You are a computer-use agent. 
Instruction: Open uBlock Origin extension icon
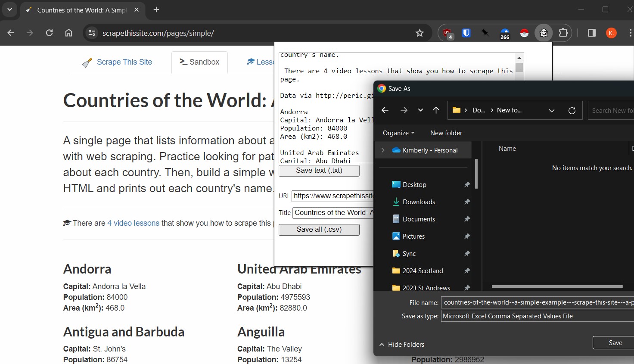pos(448,33)
